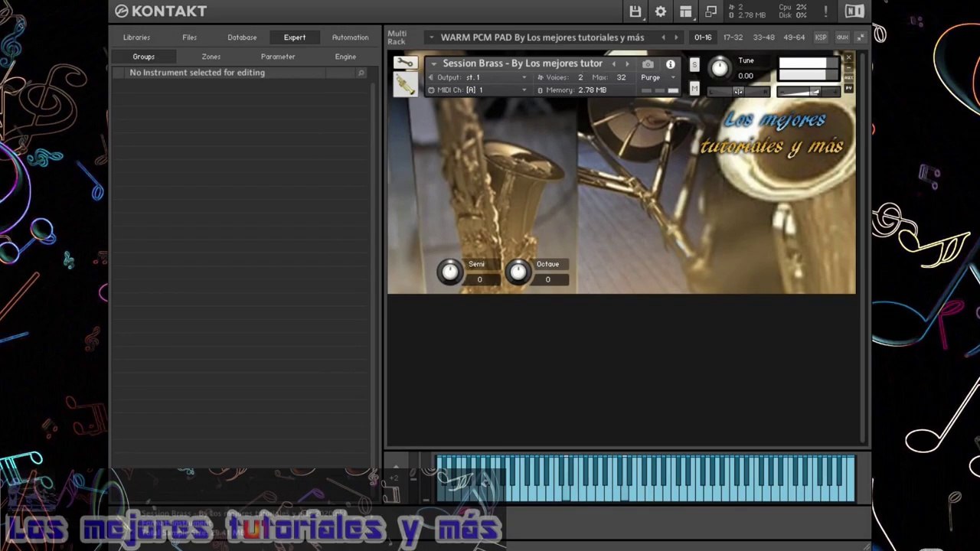This screenshot has width=980, height=551.
Task: Show rack page 01-16
Action: pyautogui.click(x=703, y=37)
